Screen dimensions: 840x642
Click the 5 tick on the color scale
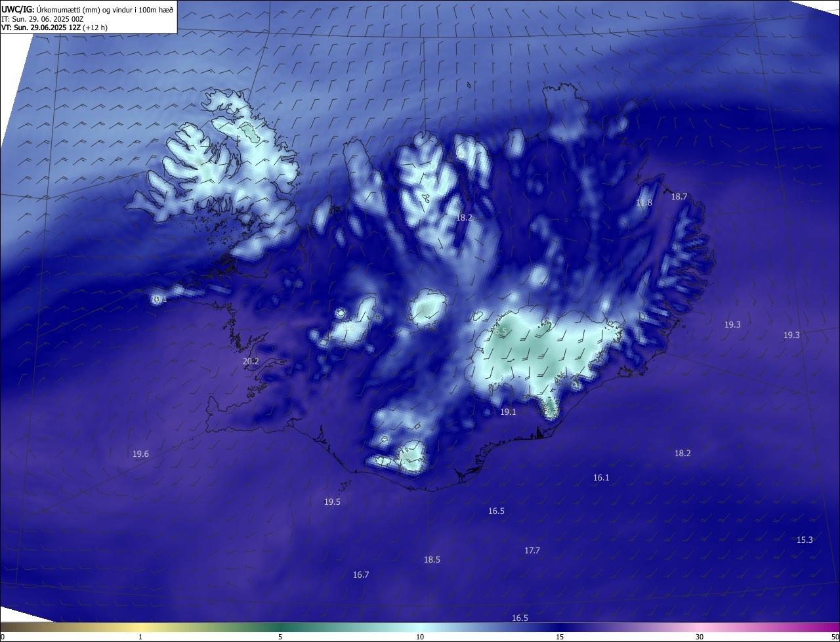280,637
